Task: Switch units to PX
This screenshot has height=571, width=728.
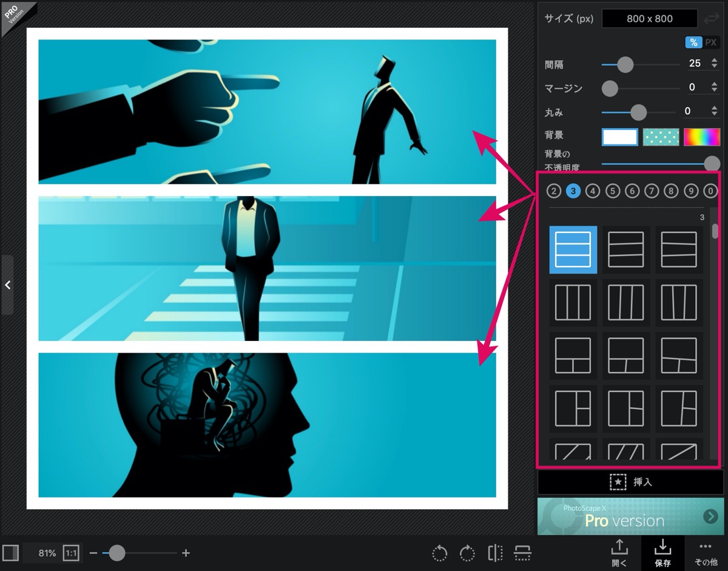Action: pyautogui.click(x=711, y=42)
